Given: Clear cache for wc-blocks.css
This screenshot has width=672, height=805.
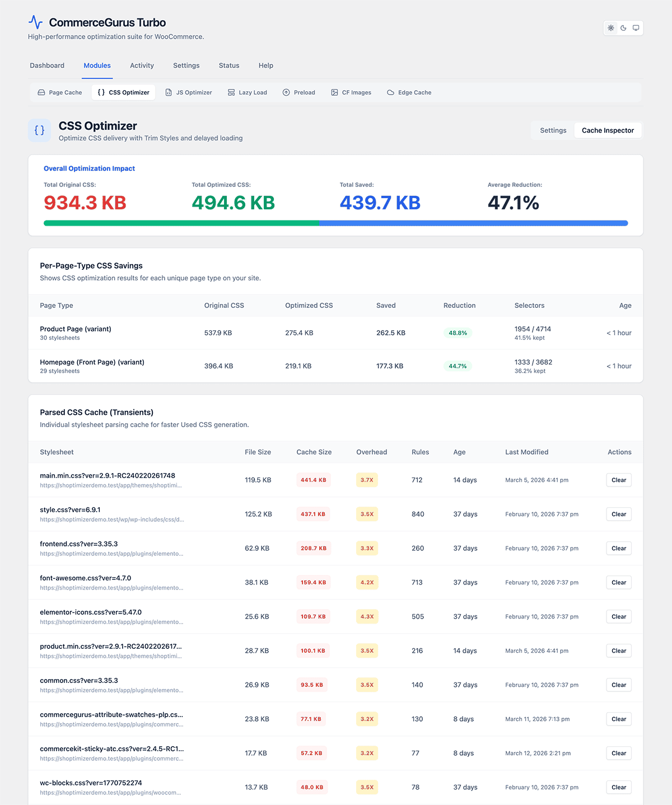Looking at the screenshot, I should click(x=619, y=788).
